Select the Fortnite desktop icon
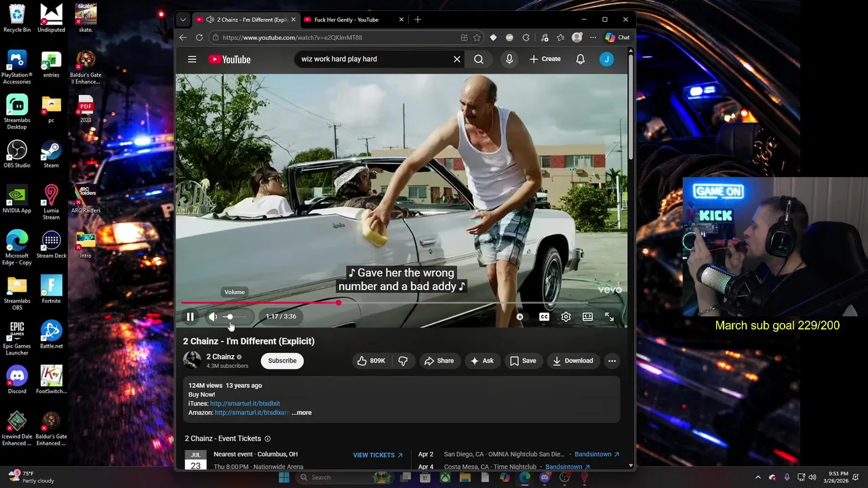This screenshot has height=488, width=868. [x=51, y=289]
